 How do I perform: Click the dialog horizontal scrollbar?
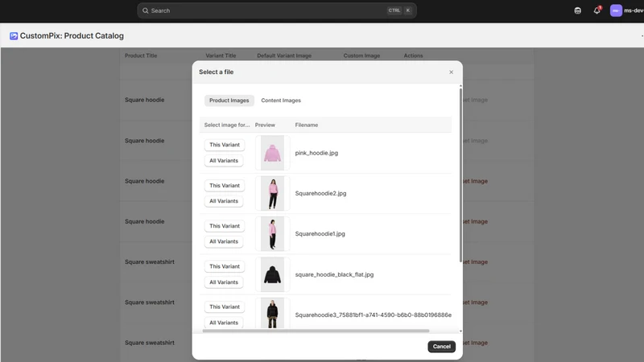(x=316, y=331)
